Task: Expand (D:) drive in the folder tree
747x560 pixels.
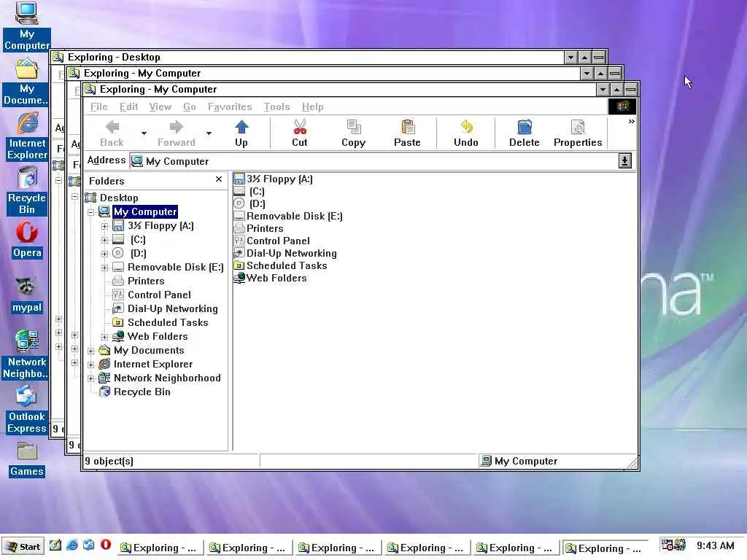Action: (104, 254)
